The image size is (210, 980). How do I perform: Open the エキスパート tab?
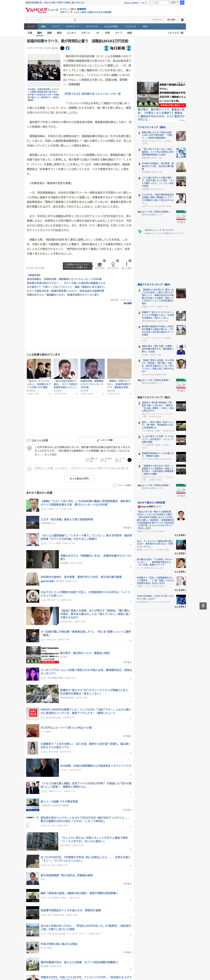click(x=72, y=27)
